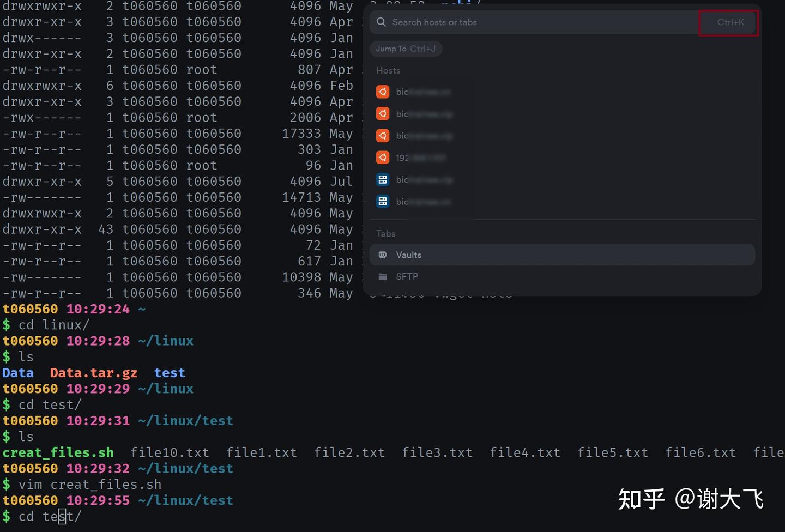Collapse the Hosts section header

click(x=388, y=70)
